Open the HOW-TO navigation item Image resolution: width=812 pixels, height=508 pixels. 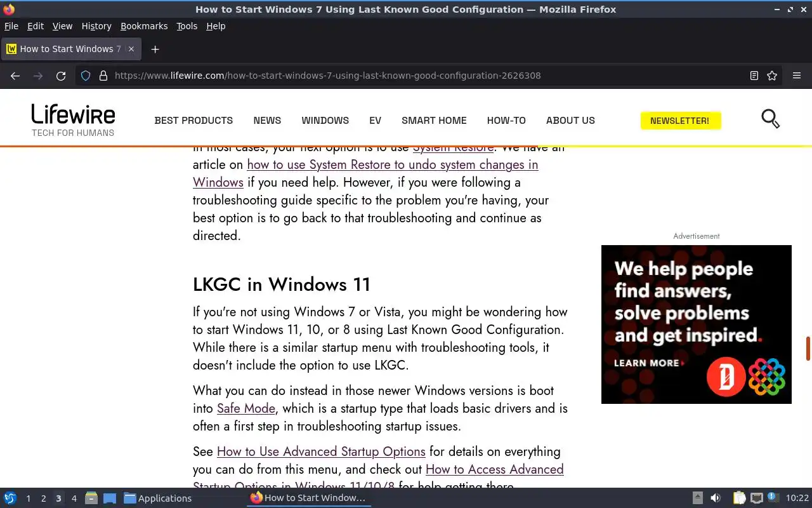tap(506, 121)
